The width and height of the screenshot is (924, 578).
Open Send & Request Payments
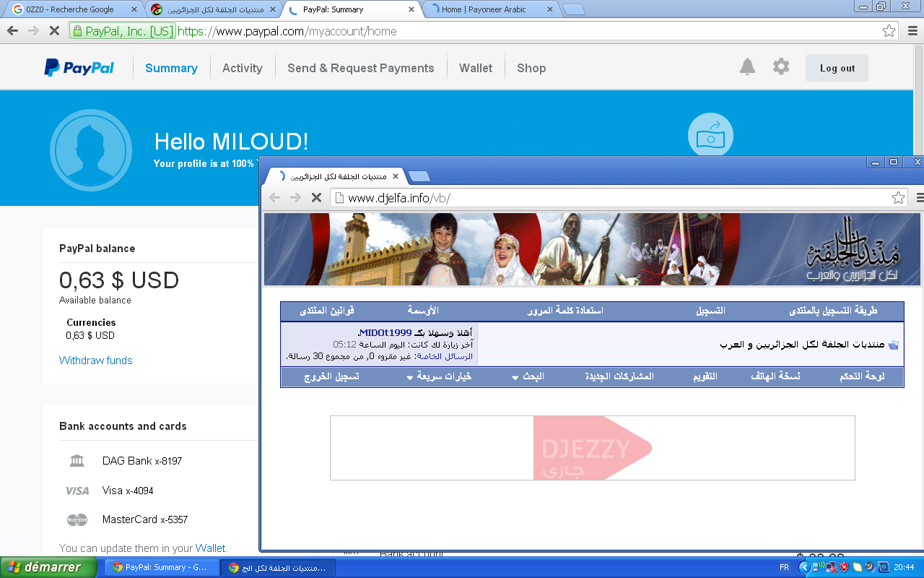click(361, 68)
